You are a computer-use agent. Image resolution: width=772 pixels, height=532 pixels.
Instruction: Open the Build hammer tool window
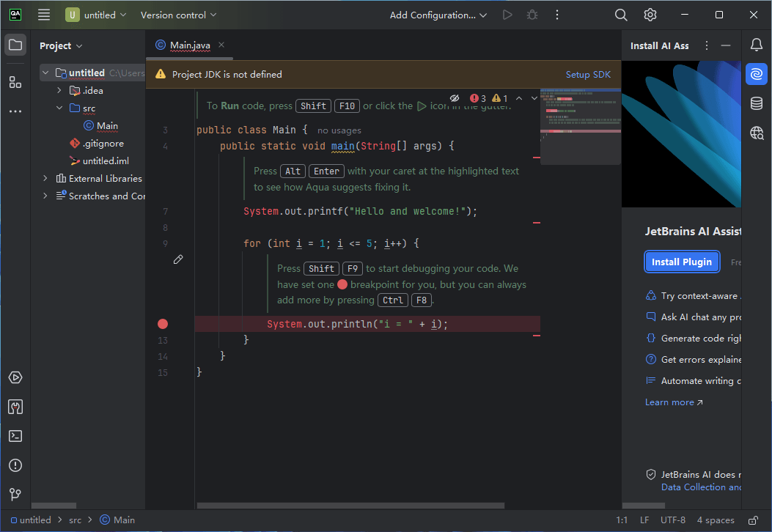tap(15, 407)
